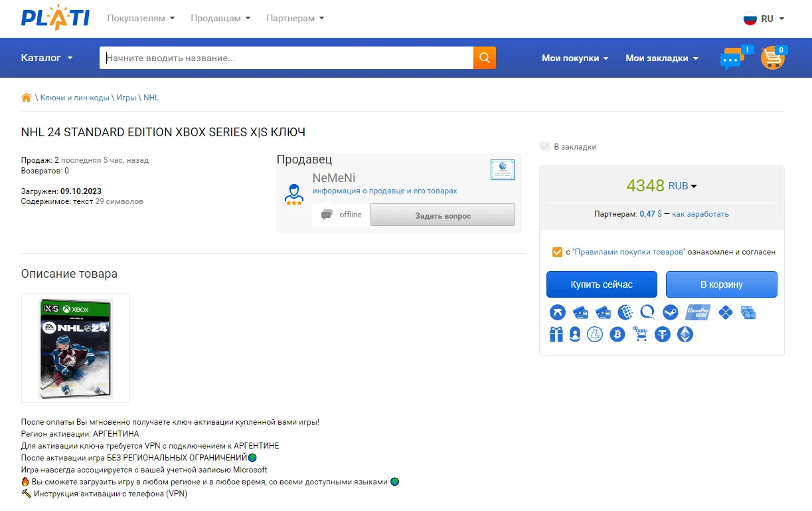The height and width of the screenshot is (511, 812).
Task: Open 'информация о продавце и его товарах' link
Action: tap(384, 191)
